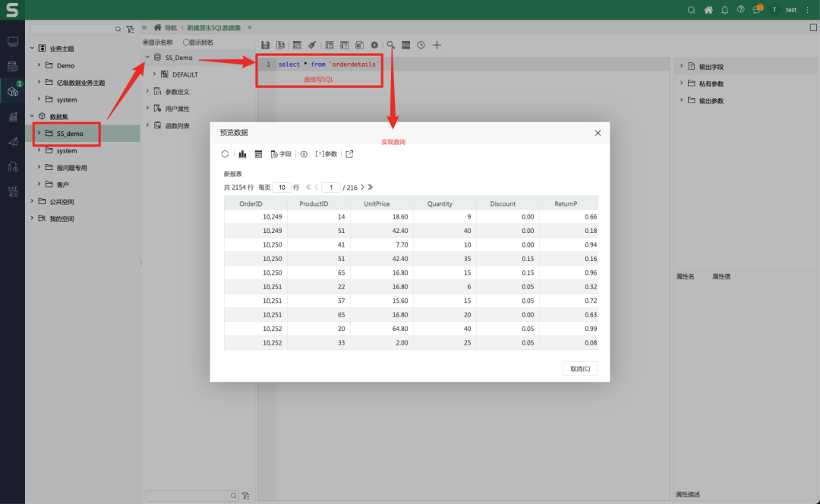Close the 新建原生SQL数据集 tab
820x504 pixels.
[x=250, y=27]
